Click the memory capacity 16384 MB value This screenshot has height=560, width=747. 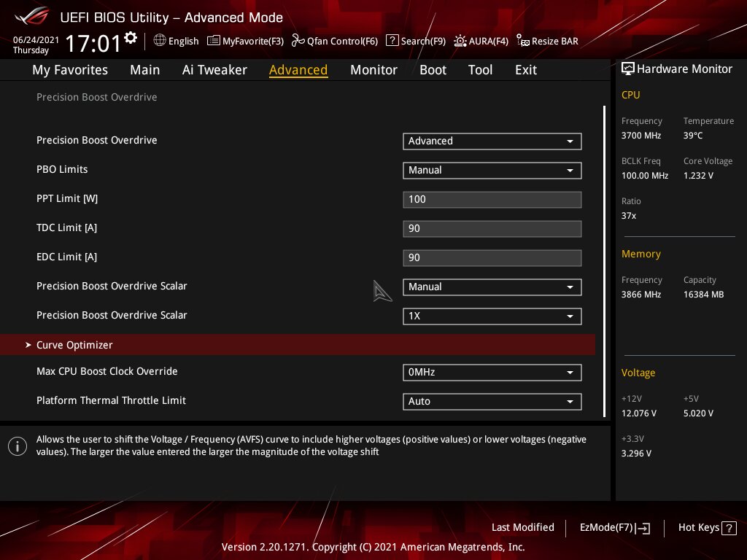tap(703, 295)
